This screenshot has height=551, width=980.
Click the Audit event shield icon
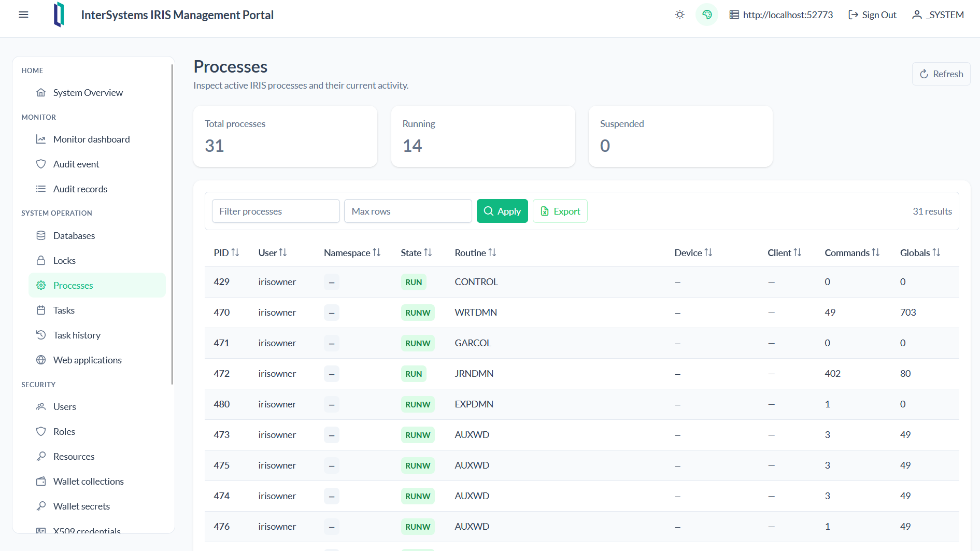point(41,164)
